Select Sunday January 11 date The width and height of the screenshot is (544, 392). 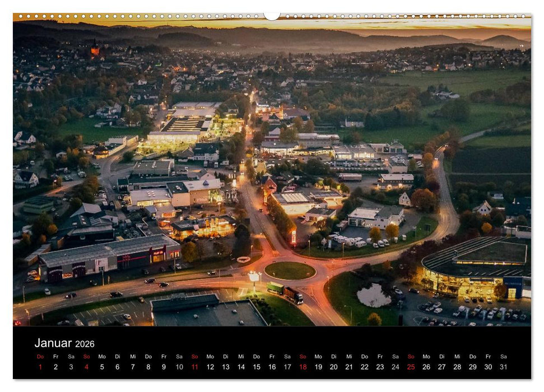pyautogui.click(x=194, y=367)
